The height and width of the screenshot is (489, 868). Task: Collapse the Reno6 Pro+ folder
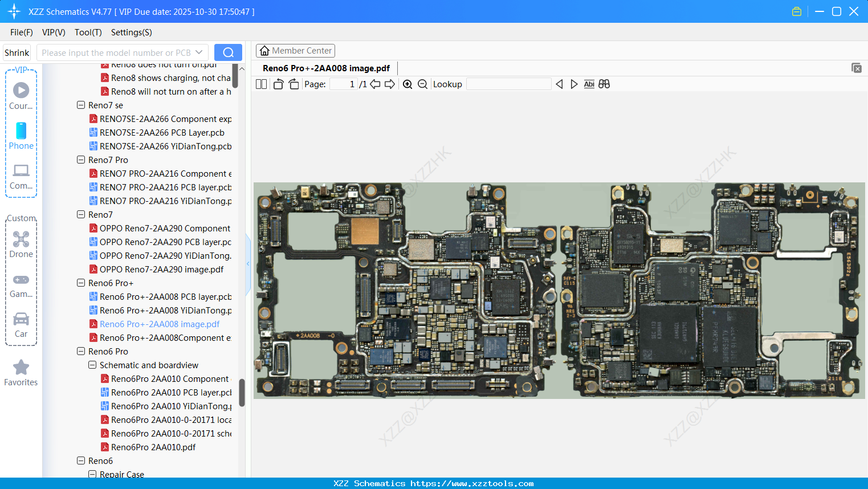click(x=81, y=283)
